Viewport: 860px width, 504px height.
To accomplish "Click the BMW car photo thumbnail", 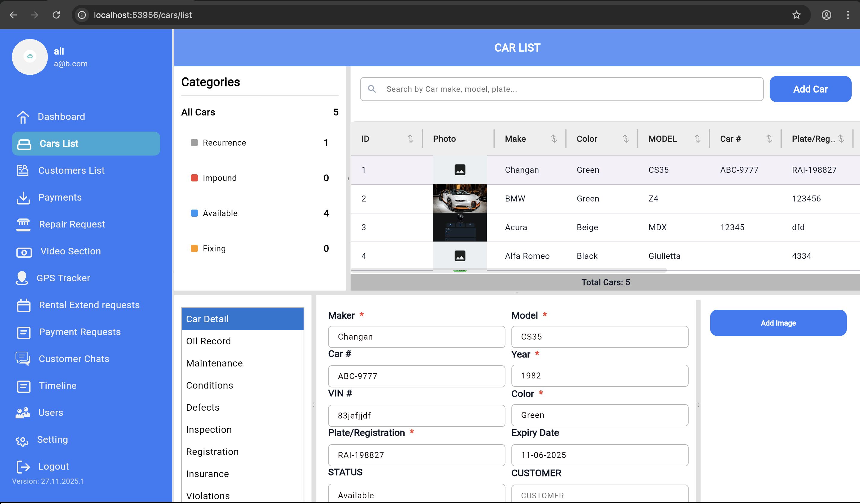I will pos(459,198).
